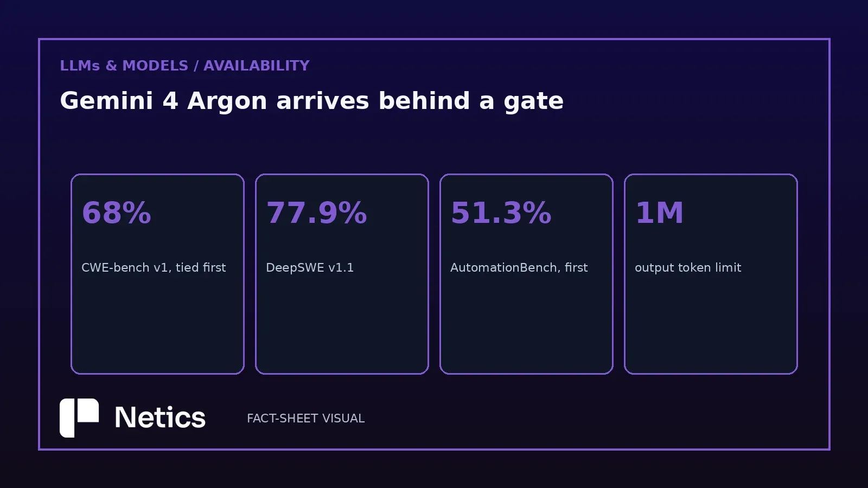This screenshot has width=868, height=488.
Task: Click the output token limit label
Action: [688, 267]
